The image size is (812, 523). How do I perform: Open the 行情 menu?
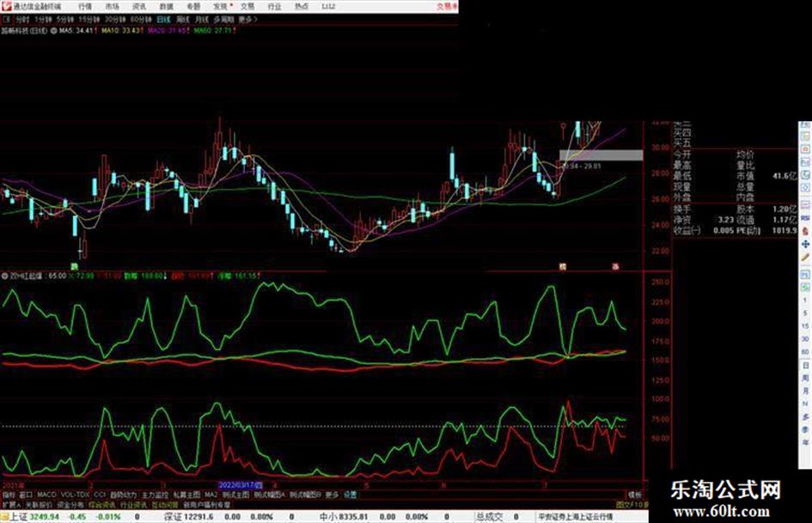click(85, 6)
